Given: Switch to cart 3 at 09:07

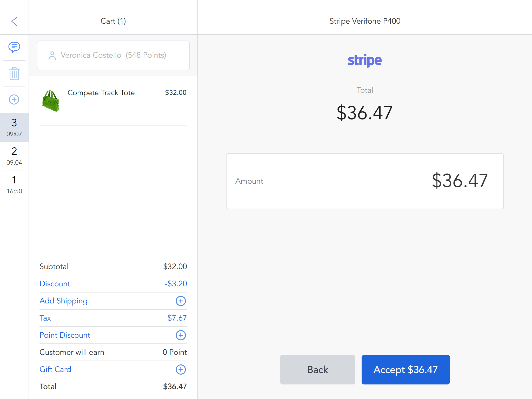Looking at the screenshot, I should click(x=14, y=127).
